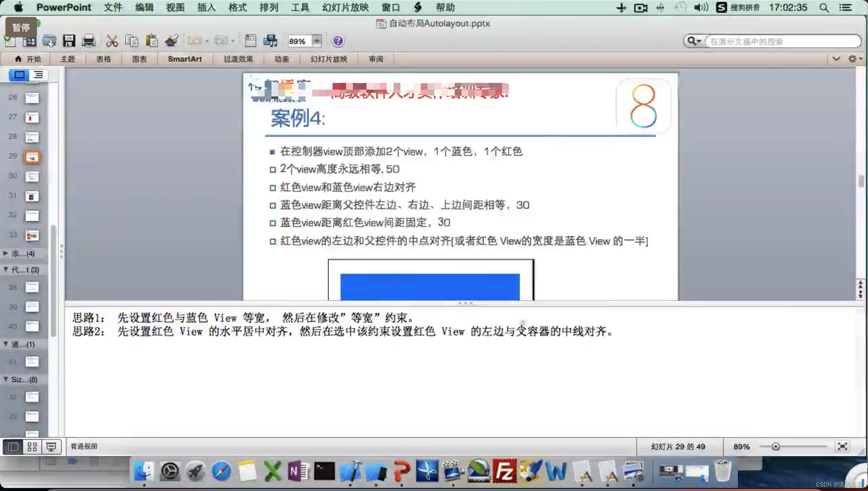Click the zoom slider in status bar

pos(775,447)
